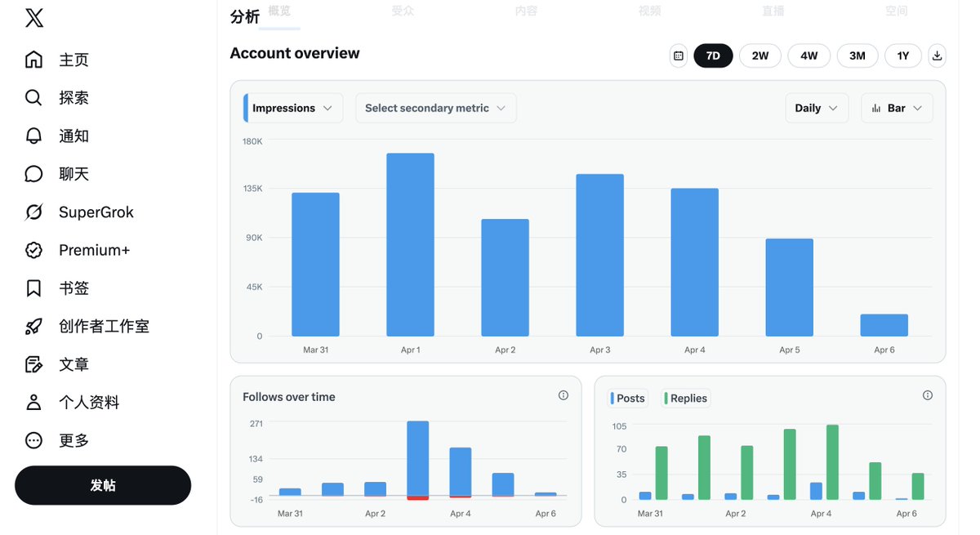This screenshot has height=535, width=980.
Task: Click Follows over time info icon
Action: (x=563, y=395)
